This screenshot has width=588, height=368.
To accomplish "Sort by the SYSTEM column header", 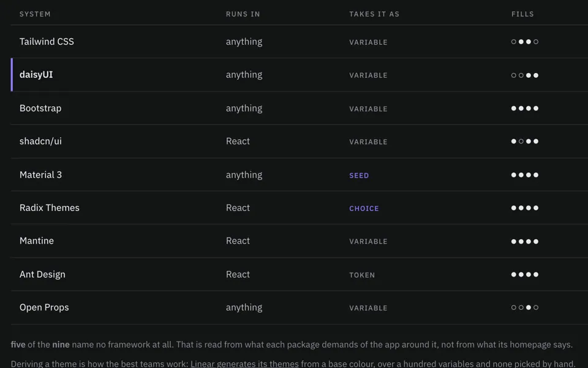I will 35,14.
